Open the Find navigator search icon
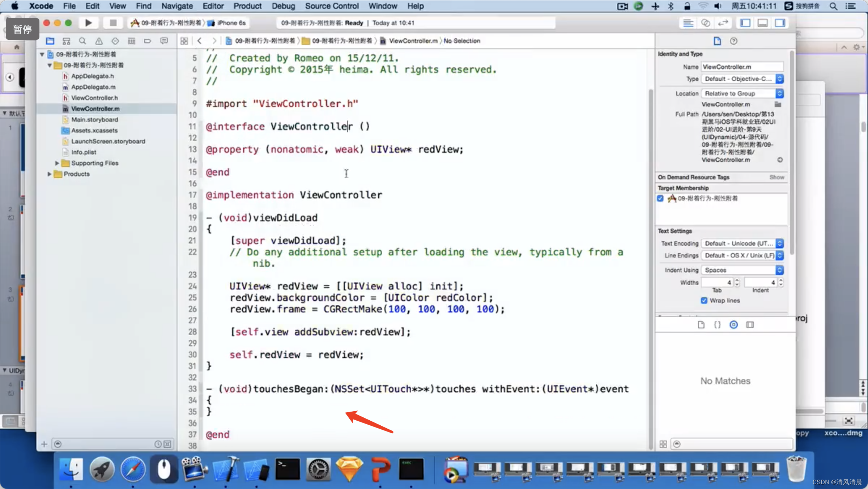 [82, 41]
